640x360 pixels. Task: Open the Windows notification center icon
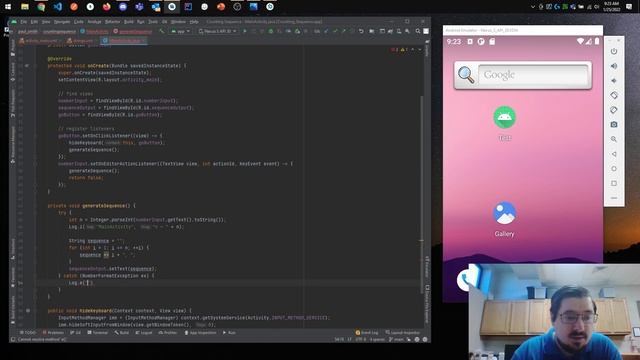click(629, 7)
